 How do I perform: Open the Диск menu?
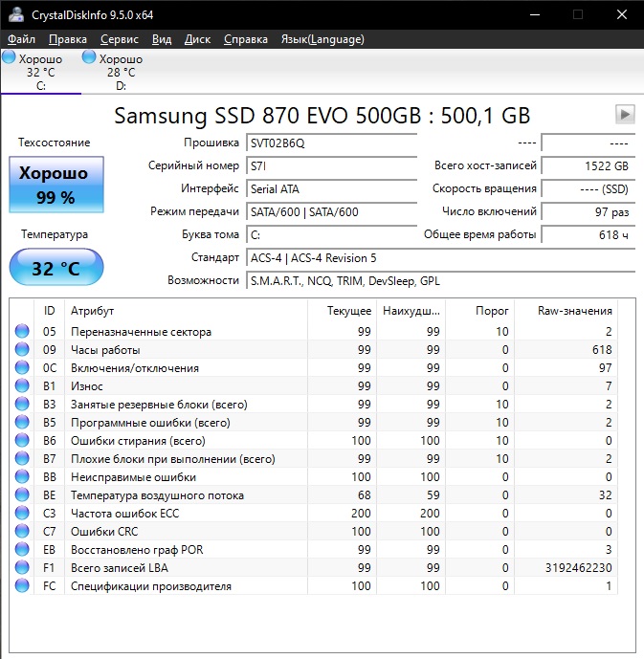point(197,39)
